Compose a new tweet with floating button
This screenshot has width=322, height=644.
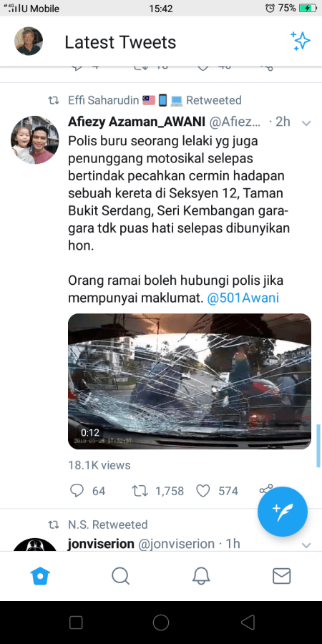283,512
